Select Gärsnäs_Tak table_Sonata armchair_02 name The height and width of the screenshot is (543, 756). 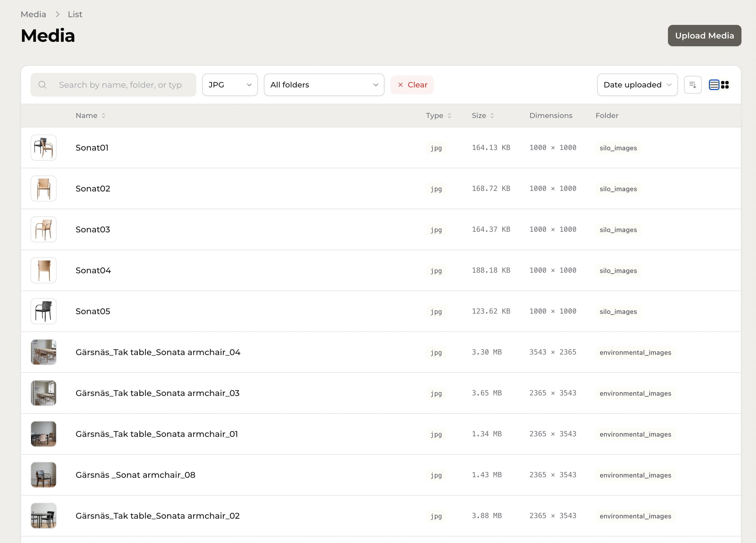pos(157,516)
